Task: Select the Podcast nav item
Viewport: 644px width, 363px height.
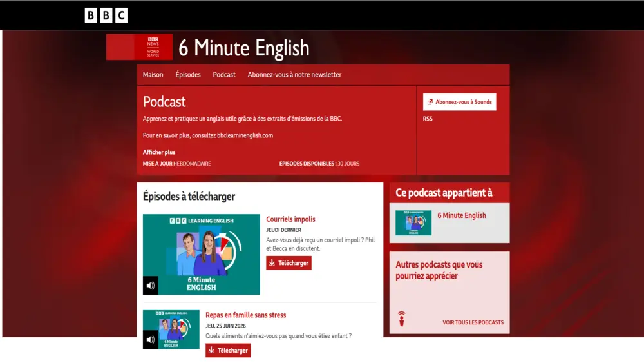Action: (x=224, y=75)
